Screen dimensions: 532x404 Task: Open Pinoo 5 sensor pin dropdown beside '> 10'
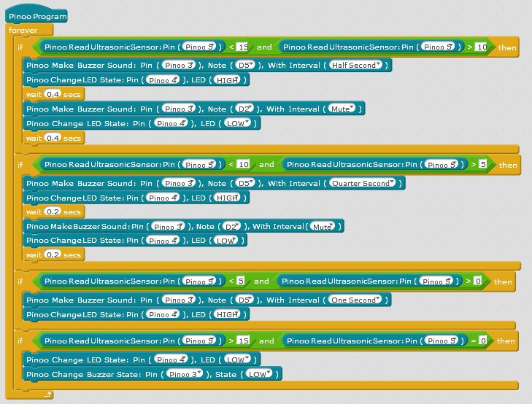click(x=438, y=47)
